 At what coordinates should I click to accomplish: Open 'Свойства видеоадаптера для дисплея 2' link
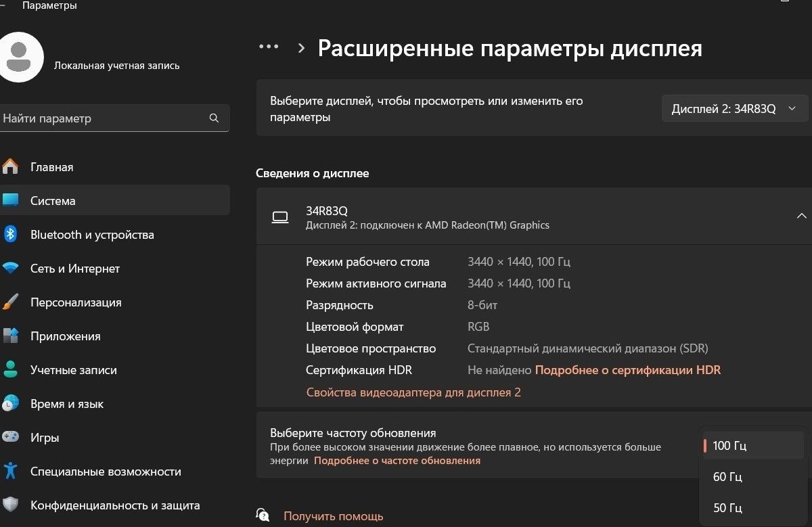pyautogui.click(x=413, y=392)
